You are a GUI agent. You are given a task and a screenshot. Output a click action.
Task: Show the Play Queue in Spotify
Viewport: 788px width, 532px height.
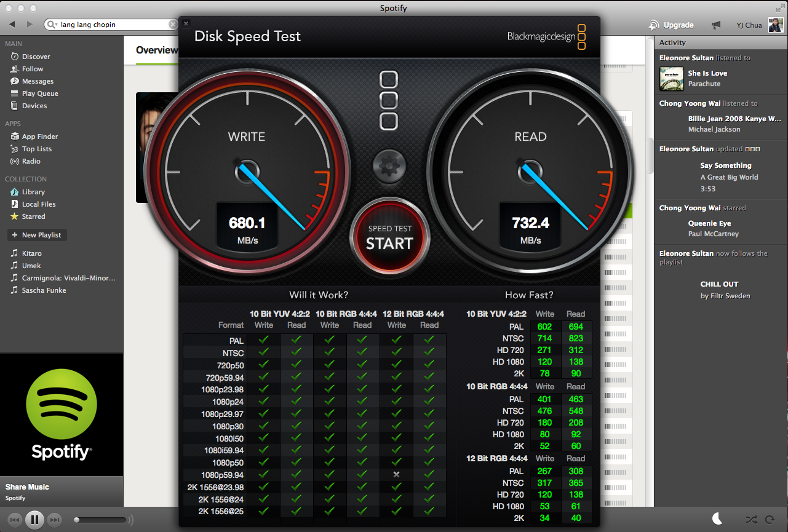tap(40, 93)
